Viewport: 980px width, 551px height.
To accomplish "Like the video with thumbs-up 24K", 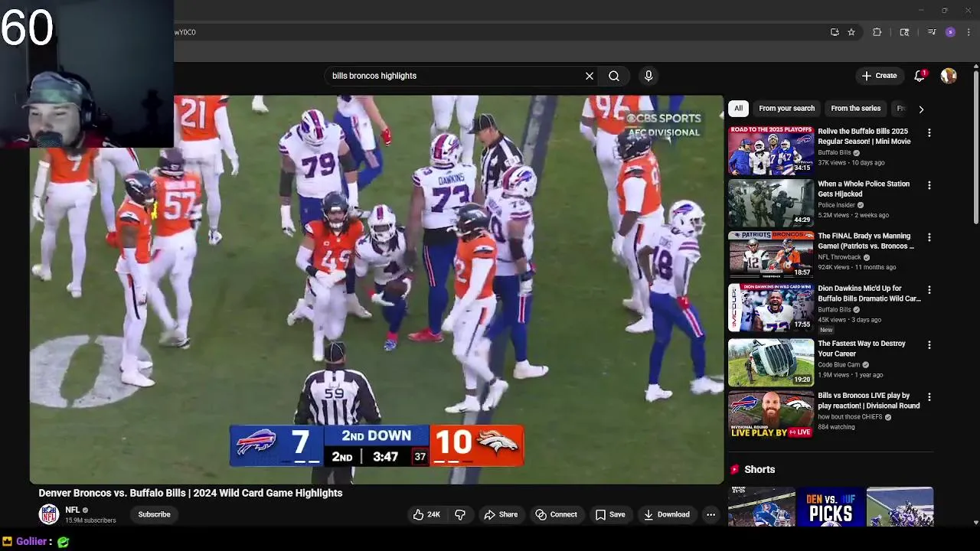I will [x=426, y=514].
